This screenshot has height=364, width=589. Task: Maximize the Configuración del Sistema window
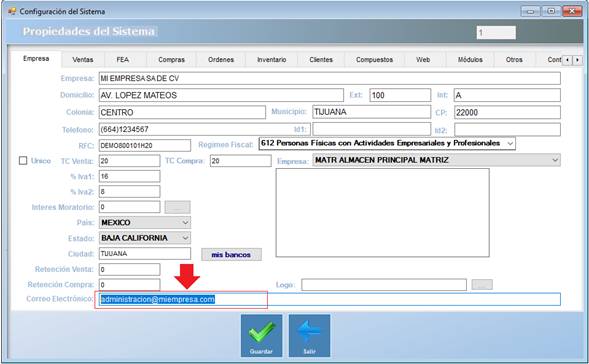pyautogui.click(x=551, y=11)
